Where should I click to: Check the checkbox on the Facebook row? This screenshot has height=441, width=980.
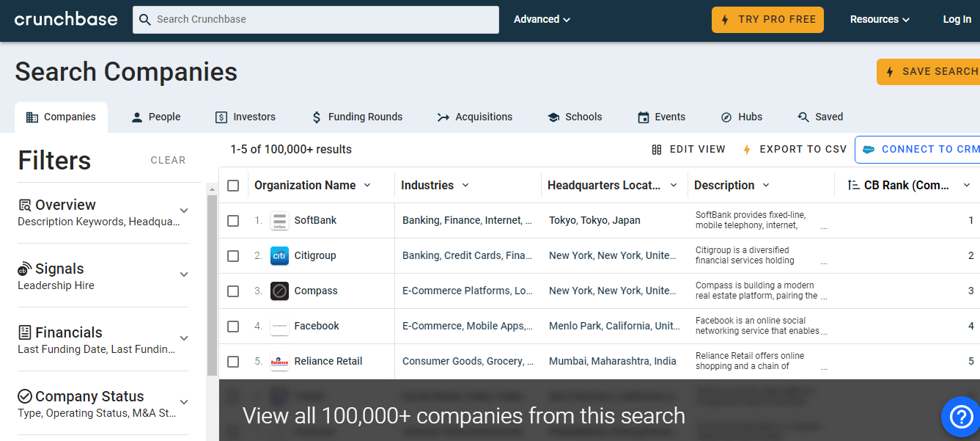tap(233, 326)
